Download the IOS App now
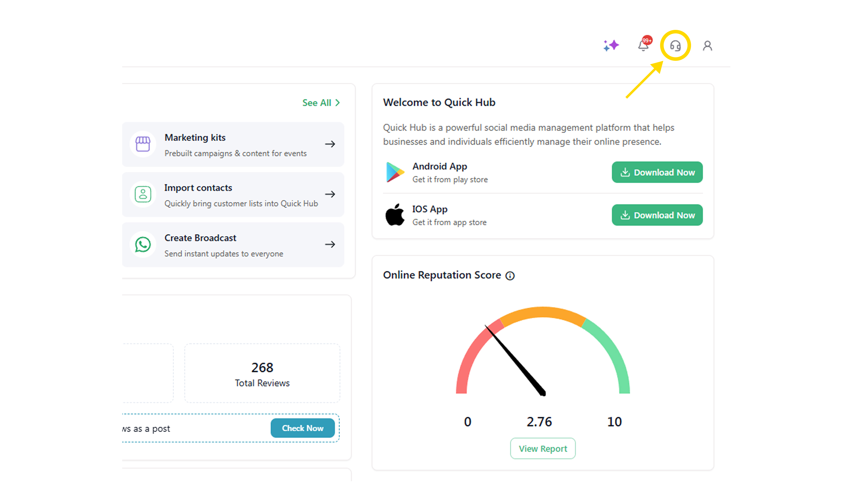This screenshot has width=852, height=504. (657, 215)
